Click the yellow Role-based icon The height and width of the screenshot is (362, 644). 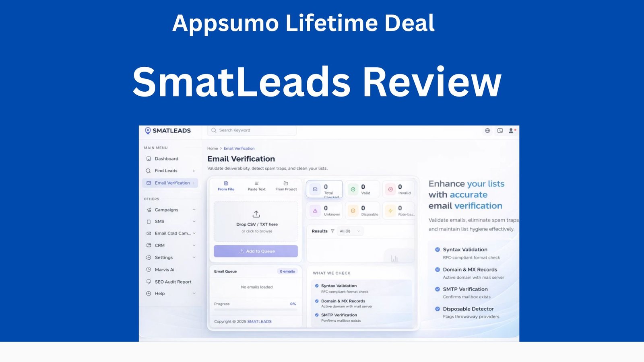tap(390, 211)
